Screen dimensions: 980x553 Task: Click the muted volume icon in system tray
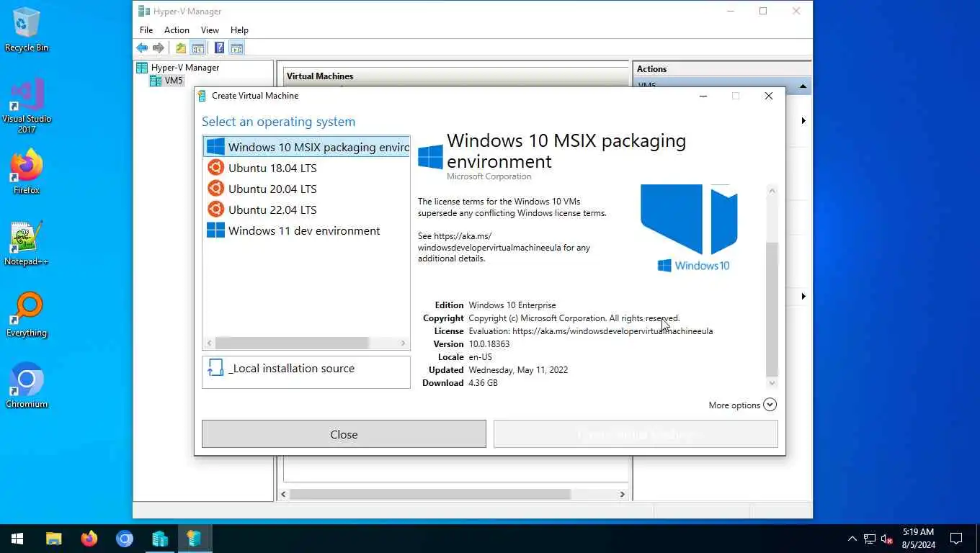coord(887,539)
